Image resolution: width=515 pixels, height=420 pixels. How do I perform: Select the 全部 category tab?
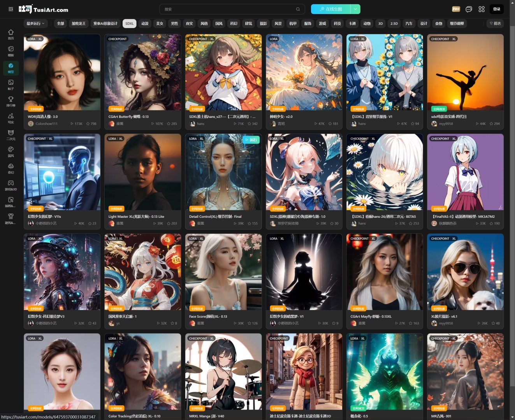60,24
